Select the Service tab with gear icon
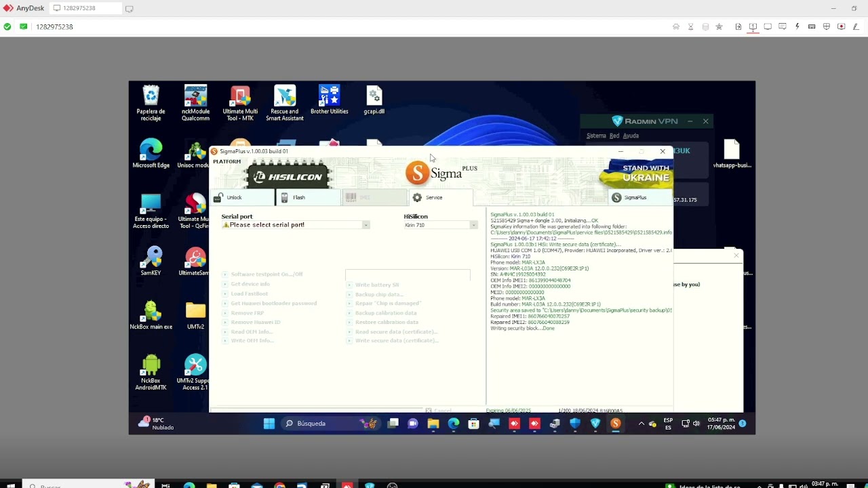The image size is (868, 488). coord(433,197)
